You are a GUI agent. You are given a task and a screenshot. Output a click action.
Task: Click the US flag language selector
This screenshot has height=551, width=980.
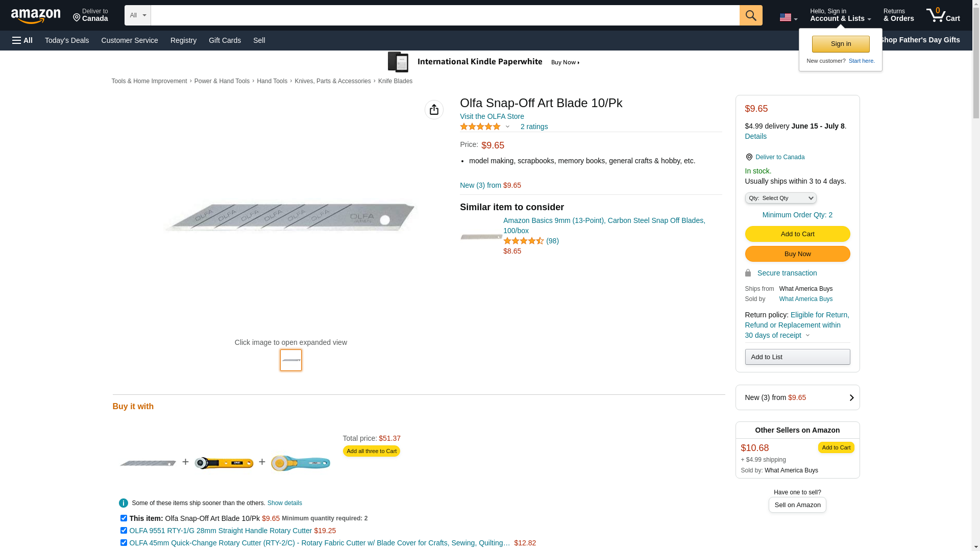788,18
